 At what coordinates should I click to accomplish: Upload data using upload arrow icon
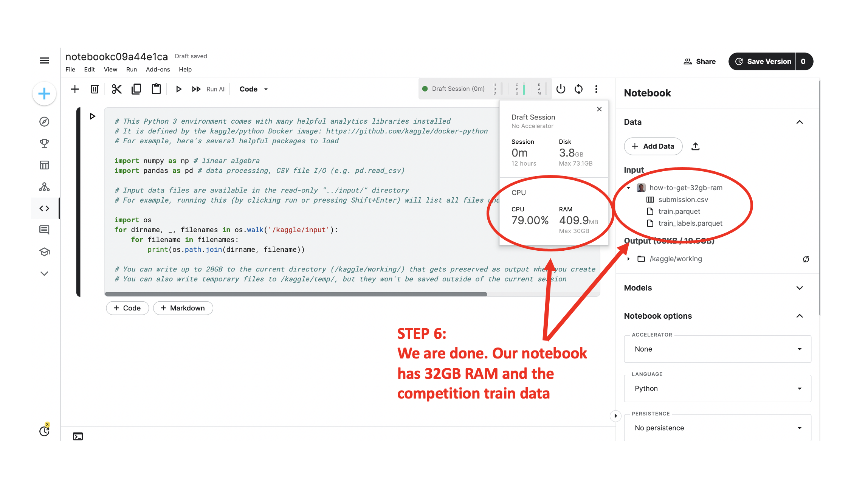[695, 146]
